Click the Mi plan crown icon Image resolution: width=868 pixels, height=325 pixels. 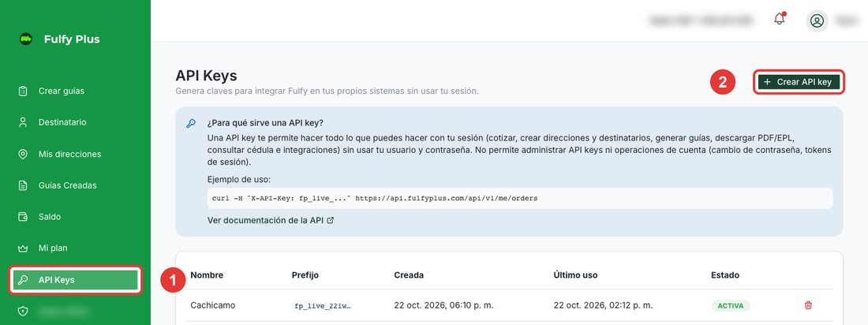tap(23, 248)
